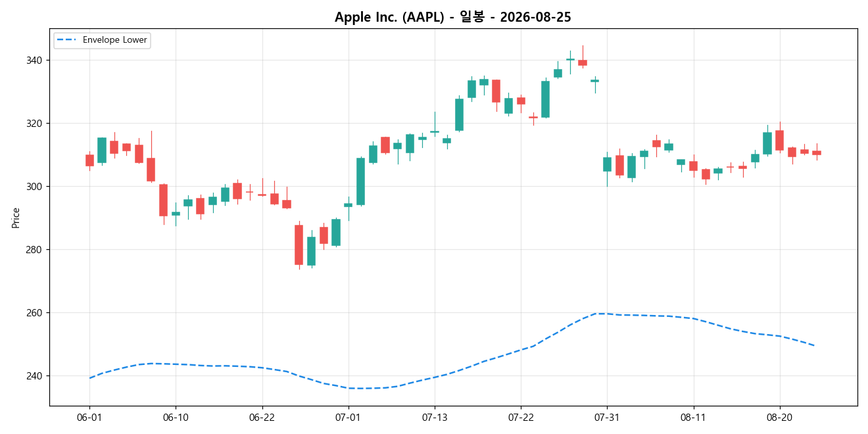Viewport: 868px width, 434px height.
Task: Click the 08-20 x-axis date label
Action: (779, 418)
